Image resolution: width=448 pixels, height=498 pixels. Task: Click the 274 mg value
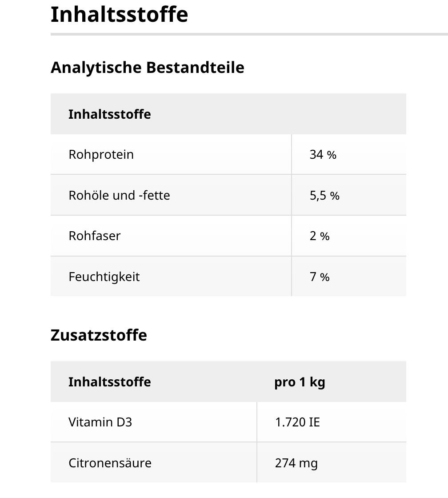(x=296, y=463)
